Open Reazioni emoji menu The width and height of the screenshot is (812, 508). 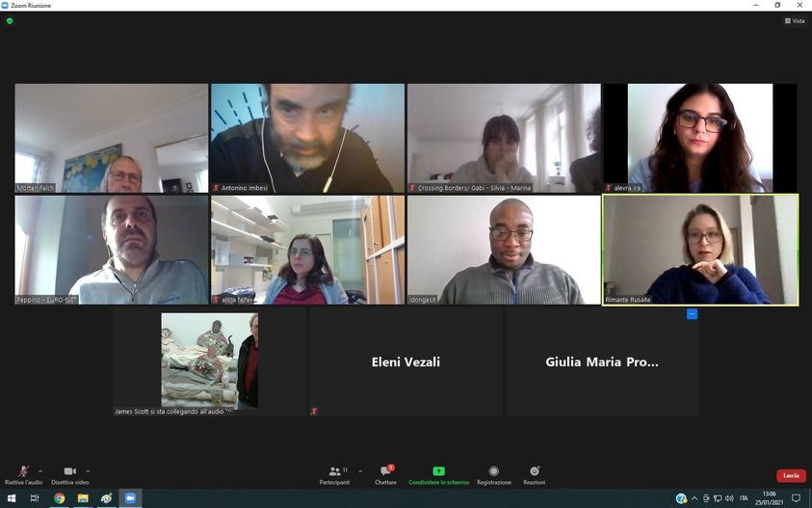534,474
